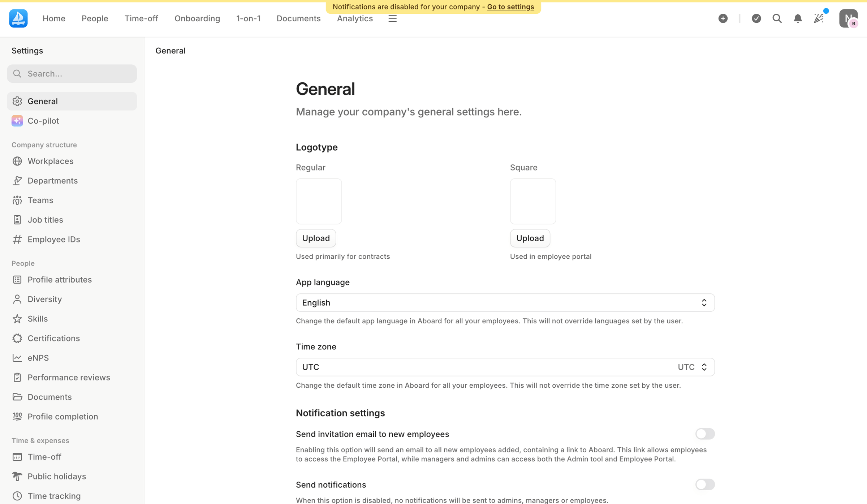Open the notifications bell
Screen dimensions: 867x504
point(798,18)
